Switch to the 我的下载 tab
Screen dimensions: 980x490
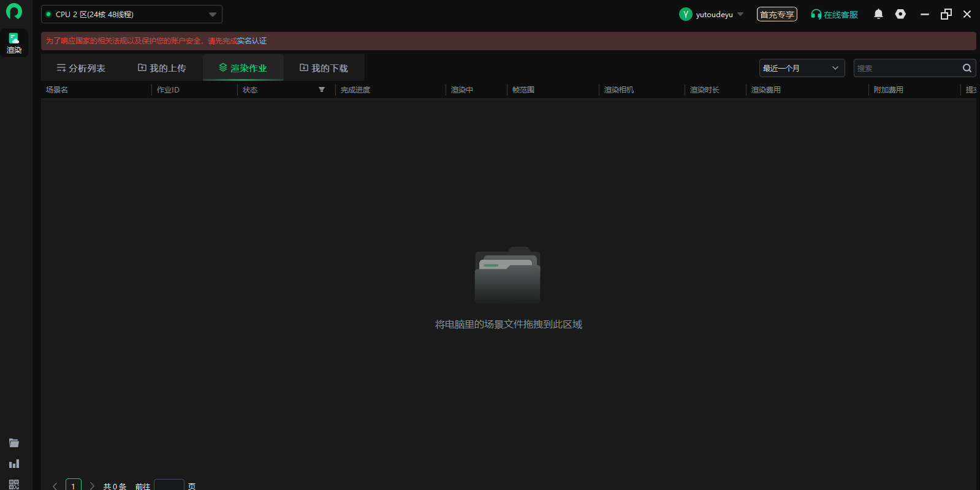324,68
